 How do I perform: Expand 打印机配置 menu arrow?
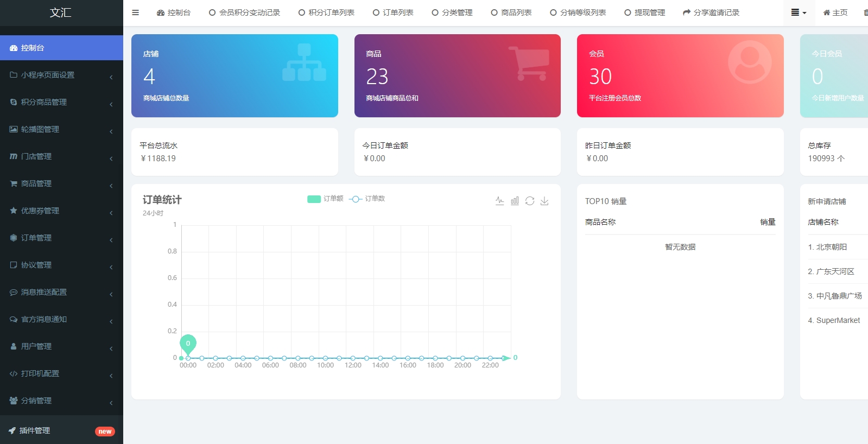click(111, 376)
